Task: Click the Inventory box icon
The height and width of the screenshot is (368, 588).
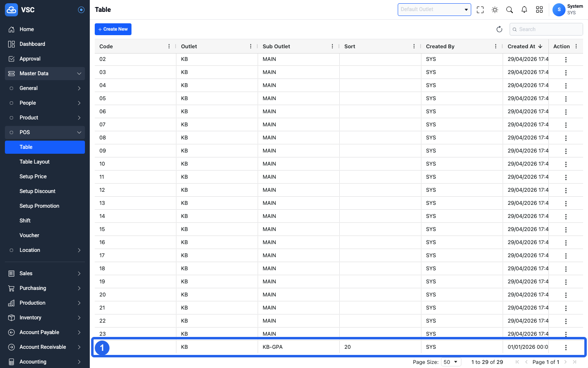Action: click(x=11, y=318)
